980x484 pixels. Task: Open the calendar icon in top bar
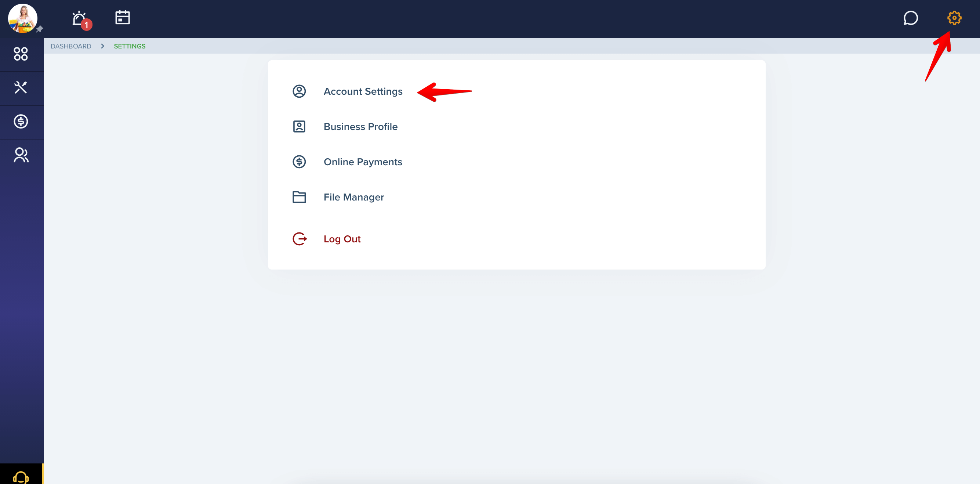tap(123, 18)
